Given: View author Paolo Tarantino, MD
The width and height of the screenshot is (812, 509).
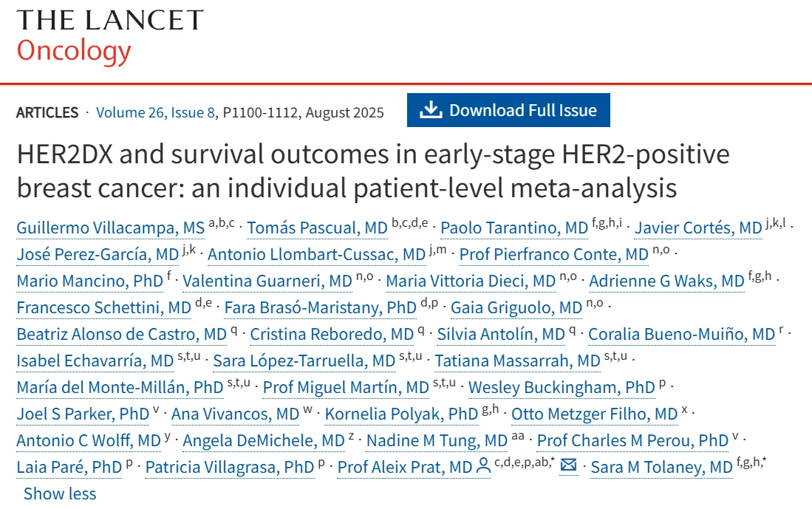Looking at the screenshot, I should (x=514, y=228).
